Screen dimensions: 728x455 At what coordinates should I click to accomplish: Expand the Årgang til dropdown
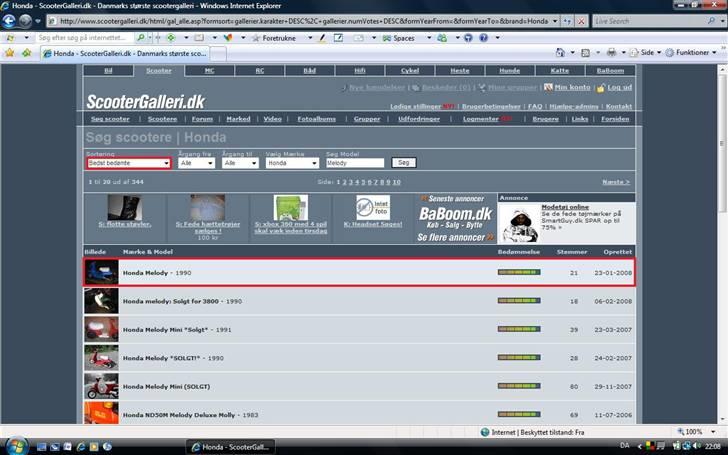(237, 162)
